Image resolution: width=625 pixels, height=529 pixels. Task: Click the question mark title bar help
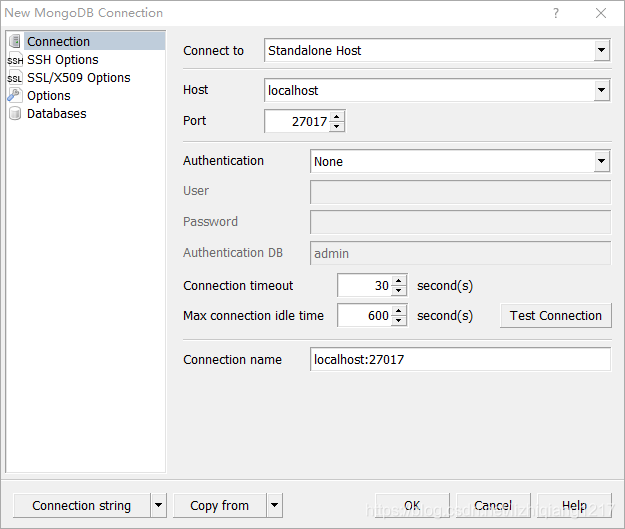pos(556,13)
